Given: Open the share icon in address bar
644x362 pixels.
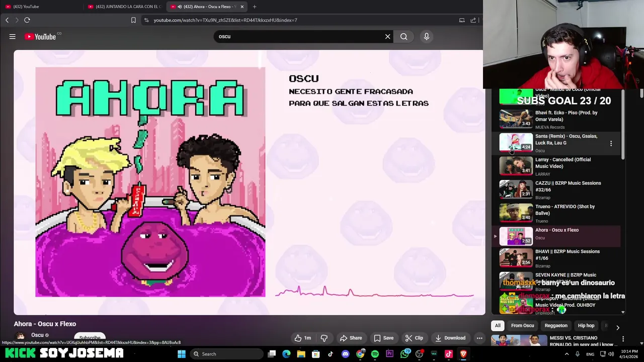Looking at the screenshot, I should [x=473, y=20].
